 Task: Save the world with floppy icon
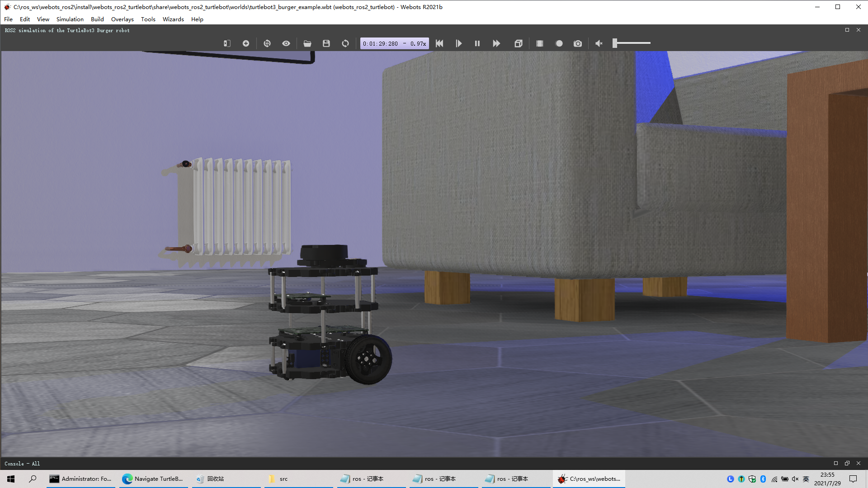point(326,43)
